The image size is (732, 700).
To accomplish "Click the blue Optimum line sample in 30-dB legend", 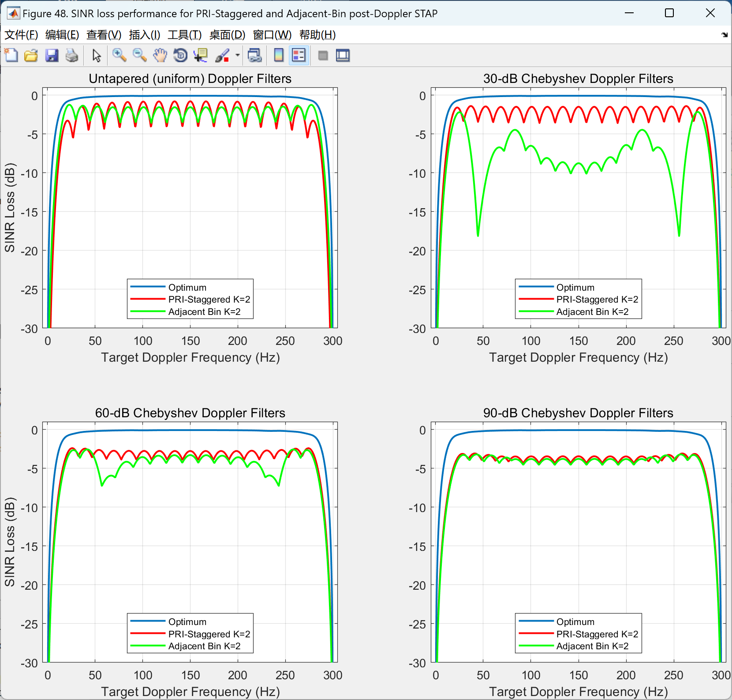I will point(536,287).
